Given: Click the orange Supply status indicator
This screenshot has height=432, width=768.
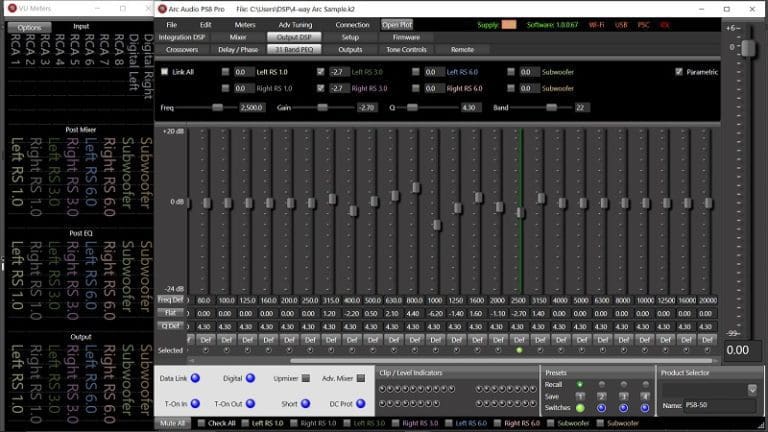Looking at the screenshot, I should pyautogui.click(x=510, y=23).
